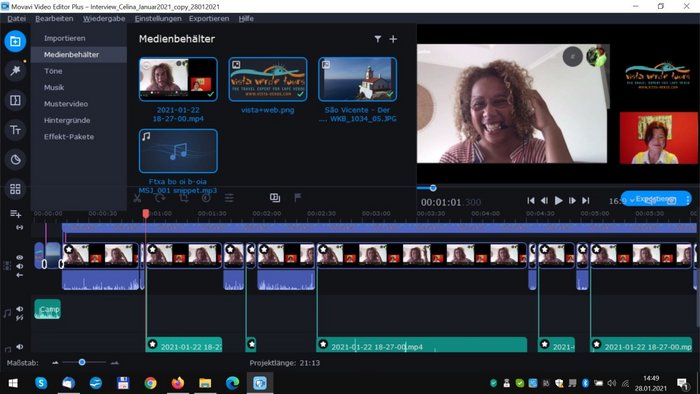Viewport: 700px width, 394px height.
Task: Select the 2021-01-22 18-27-00.mp4 audio clip
Action: point(422,345)
